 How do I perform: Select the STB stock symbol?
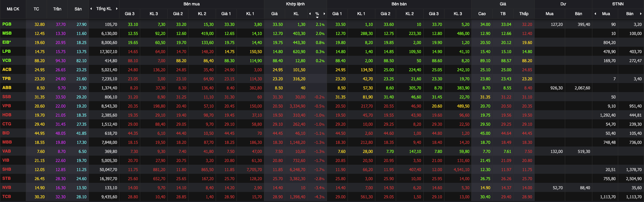pos(6,178)
